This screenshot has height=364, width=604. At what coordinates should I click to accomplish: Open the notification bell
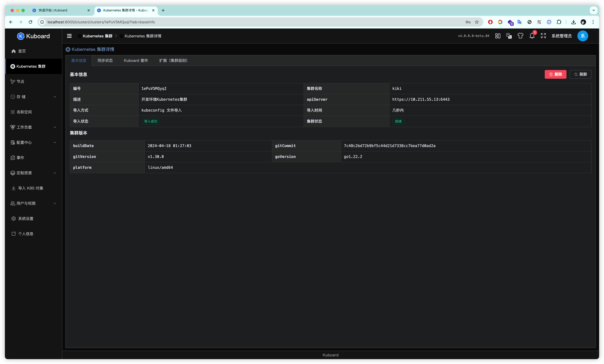pos(532,36)
